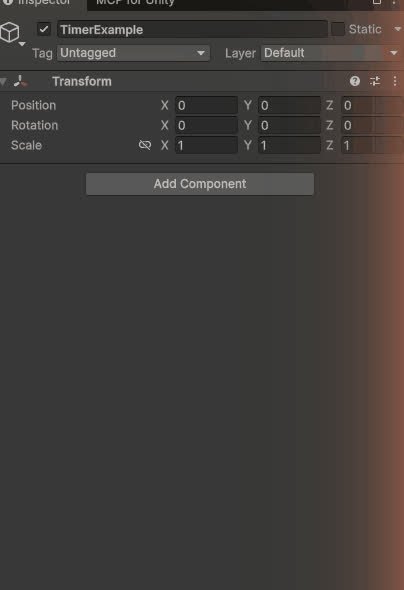The image size is (404, 590).
Task: Click the Inspector tab info icon
Action: [x=8, y=2]
